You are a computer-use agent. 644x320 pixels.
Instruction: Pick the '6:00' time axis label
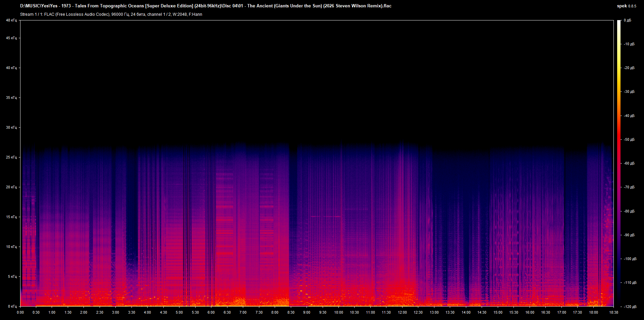[211, 312]
